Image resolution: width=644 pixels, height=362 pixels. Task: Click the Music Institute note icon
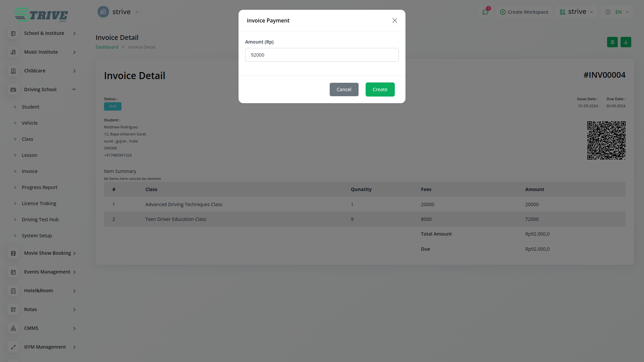pos(13,52)
